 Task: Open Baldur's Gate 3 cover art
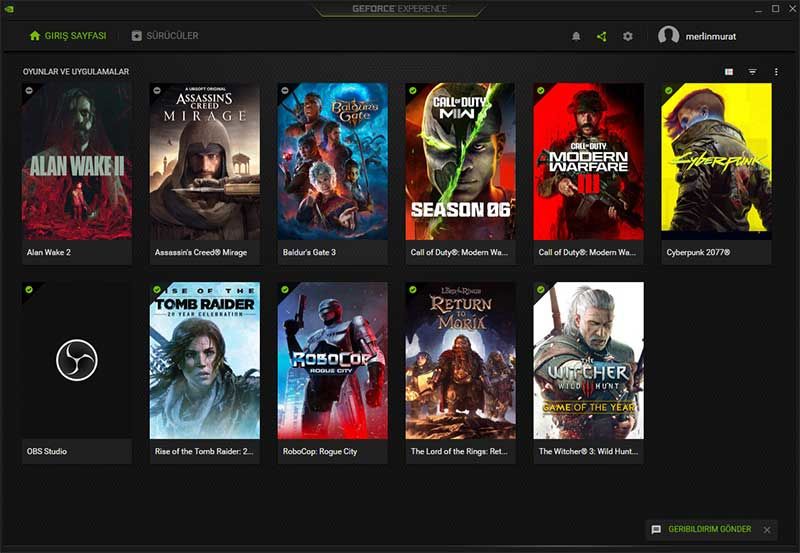point(333,161)
